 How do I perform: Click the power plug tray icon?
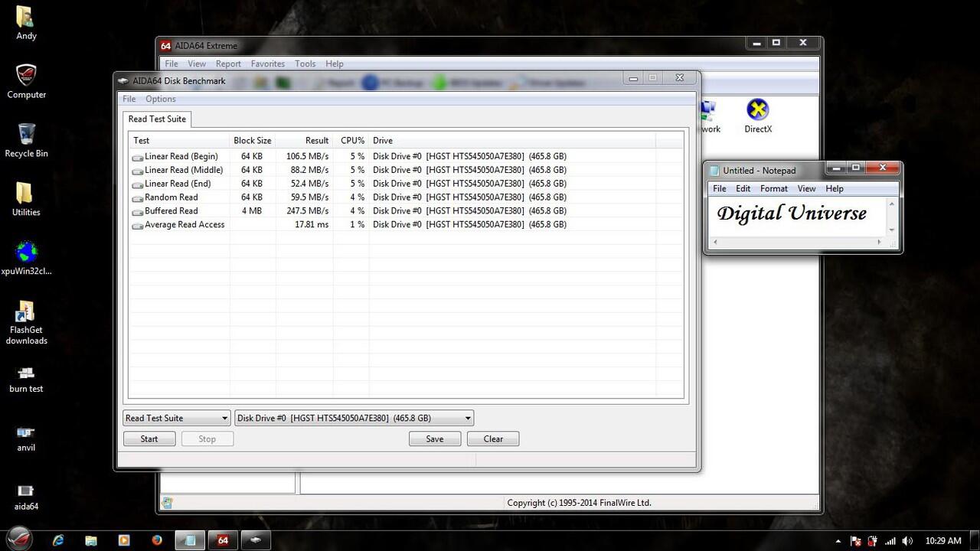pyautogui.click(x=873, y=541)
